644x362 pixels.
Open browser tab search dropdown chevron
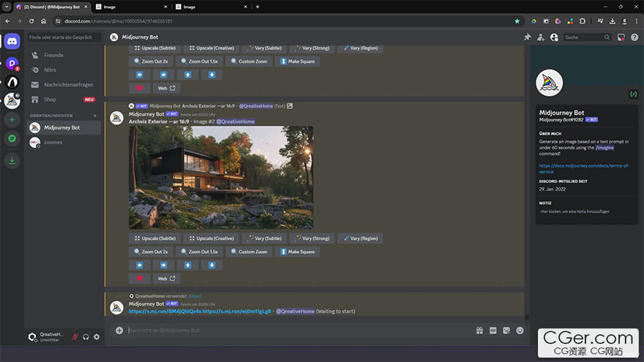[x=7, y=7]
